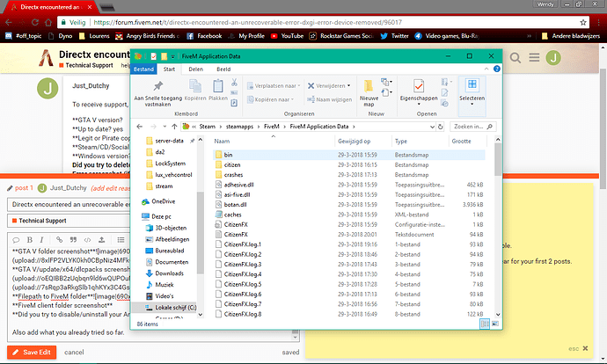Click the Explorer search box Zoeken in
This screenshot has width=607, height=364.
(472, 127)
